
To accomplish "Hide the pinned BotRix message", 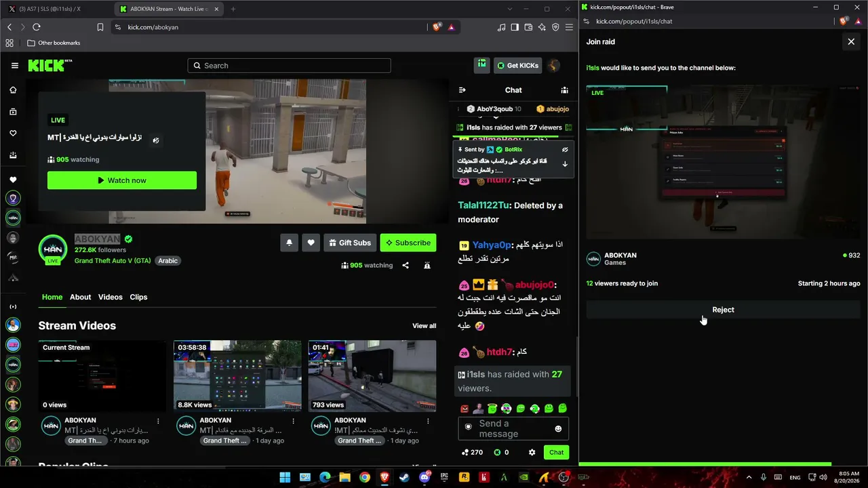I will (x=565, y=149).
